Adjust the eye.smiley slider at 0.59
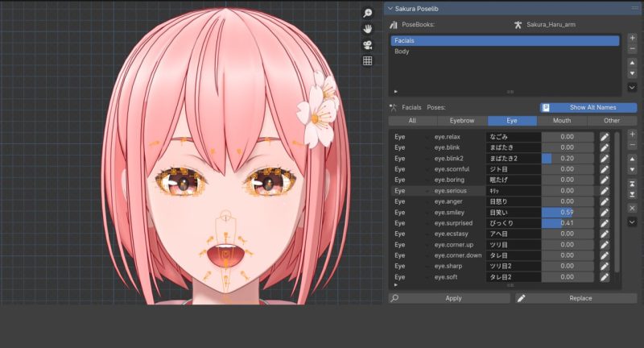 [x=568, y=213]
